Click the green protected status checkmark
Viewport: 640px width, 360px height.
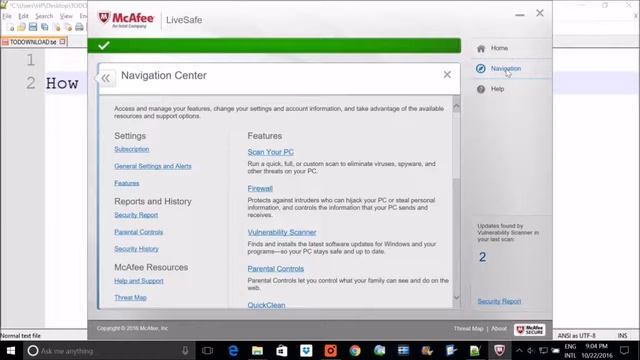[x=104, y=45]
